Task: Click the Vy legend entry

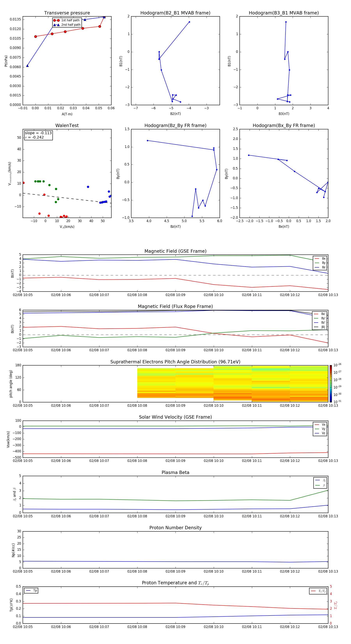Action: coord(320,429)
